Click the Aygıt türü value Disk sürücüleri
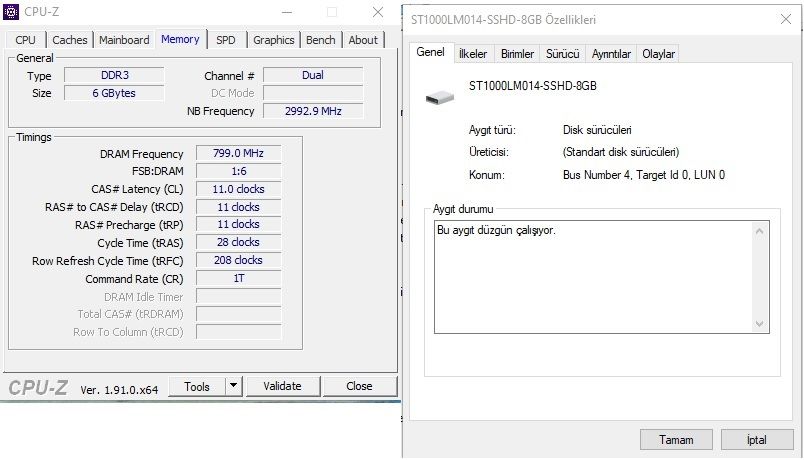The height and width of the screenshot is (460, 804). pos(597,130)
